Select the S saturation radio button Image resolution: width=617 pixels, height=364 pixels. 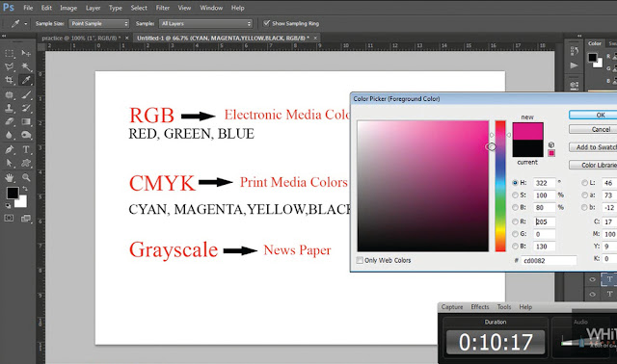[515, 195]
